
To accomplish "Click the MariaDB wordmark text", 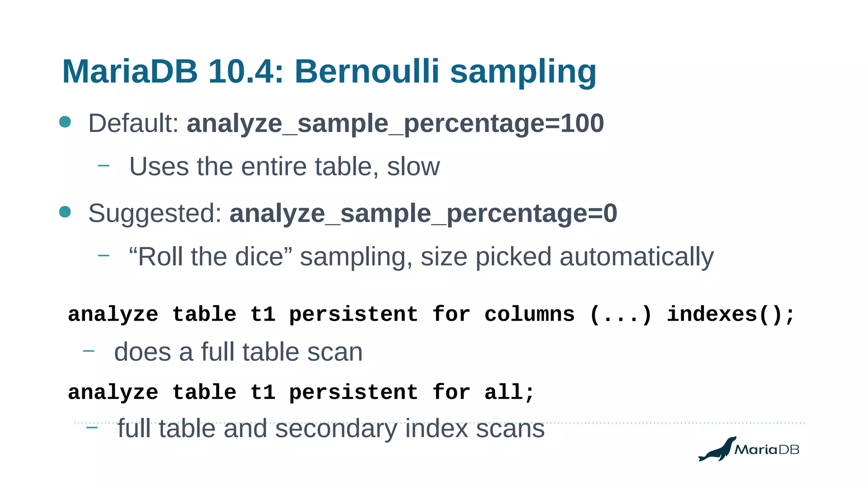I will click(767, 449).
